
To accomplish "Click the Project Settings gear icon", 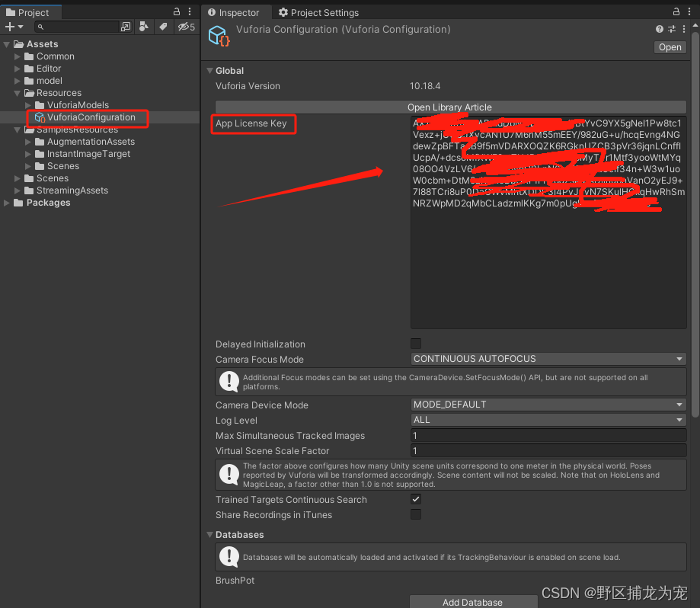I will pos(283,12).
